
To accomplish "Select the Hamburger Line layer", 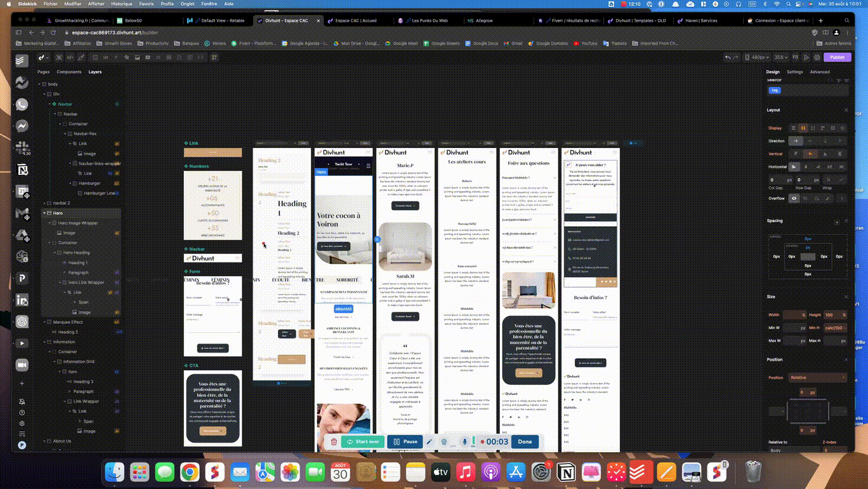I will (x=99, y=193).
